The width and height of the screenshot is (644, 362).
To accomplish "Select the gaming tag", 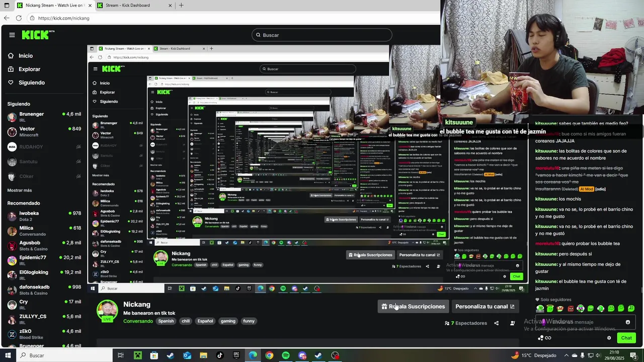I will [228, 321].
